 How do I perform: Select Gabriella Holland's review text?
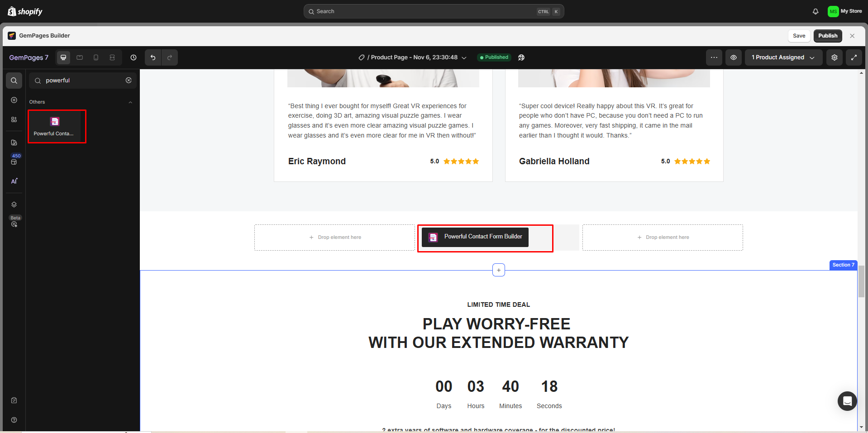[611, 121]
